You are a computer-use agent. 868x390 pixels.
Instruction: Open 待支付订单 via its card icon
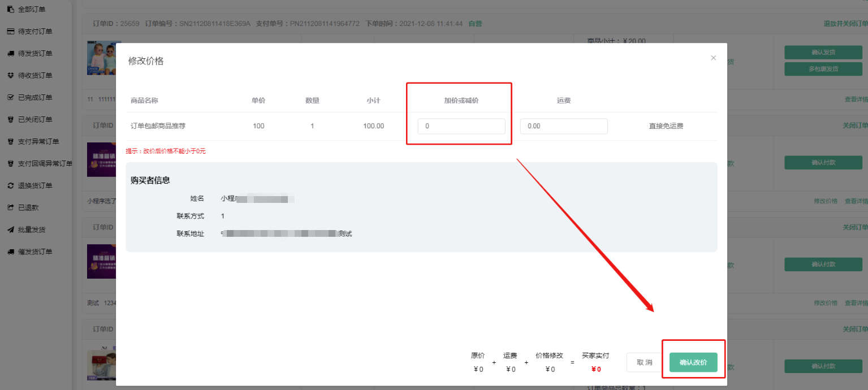(x=10, y=32)
